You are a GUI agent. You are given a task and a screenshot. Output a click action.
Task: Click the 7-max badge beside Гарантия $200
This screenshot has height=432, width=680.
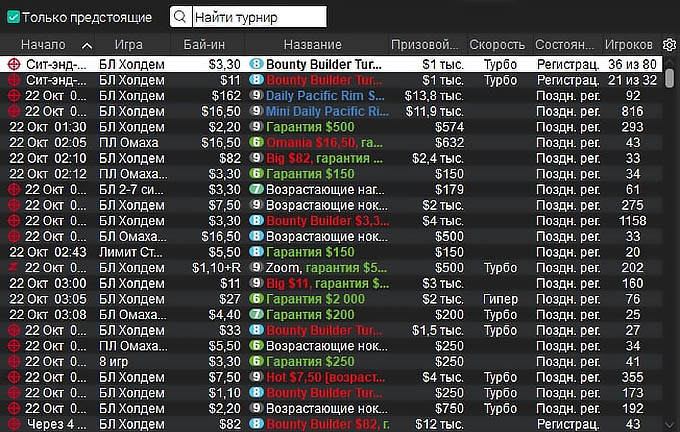[256, 314]
